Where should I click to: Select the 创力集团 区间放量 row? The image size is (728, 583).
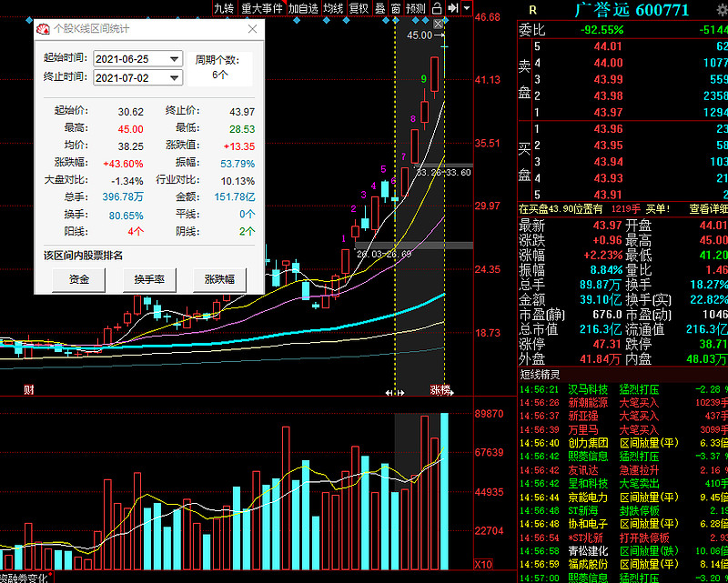623,443
